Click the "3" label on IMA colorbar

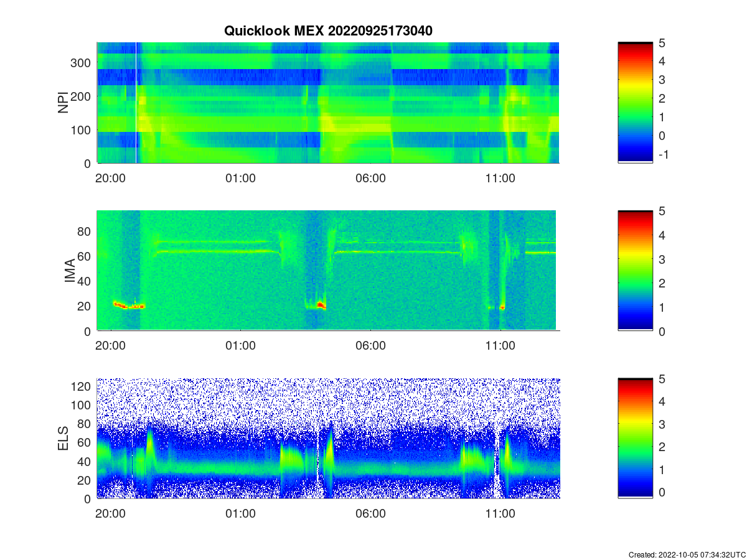point(662,259)
